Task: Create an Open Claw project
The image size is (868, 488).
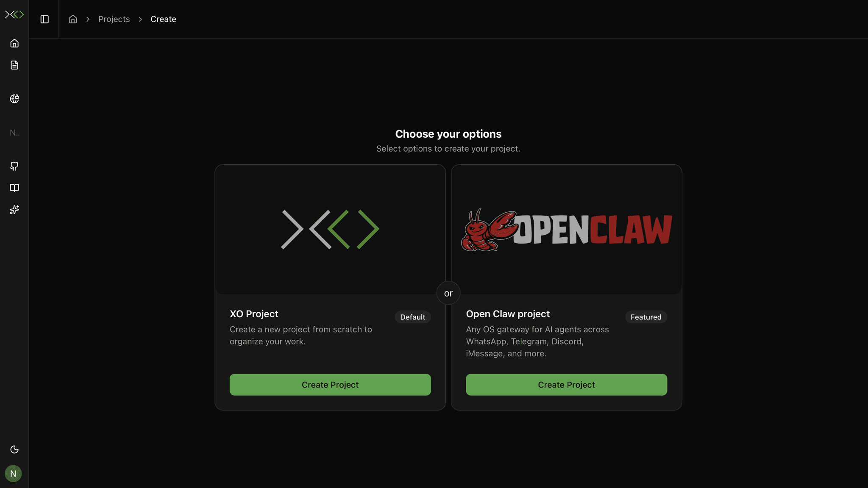Action: pyautogui.click(x=566, y=384)
